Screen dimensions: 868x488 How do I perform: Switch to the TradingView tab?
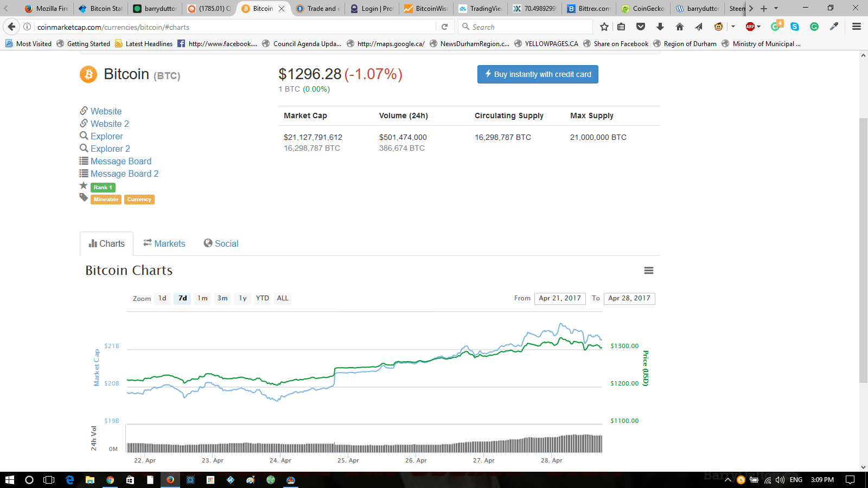pos(481,8)
